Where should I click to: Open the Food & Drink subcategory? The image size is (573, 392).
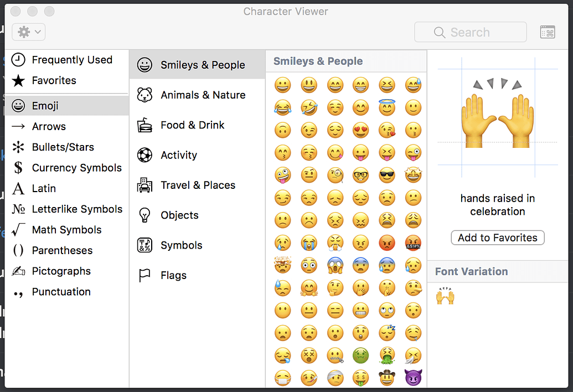(192, 125)
